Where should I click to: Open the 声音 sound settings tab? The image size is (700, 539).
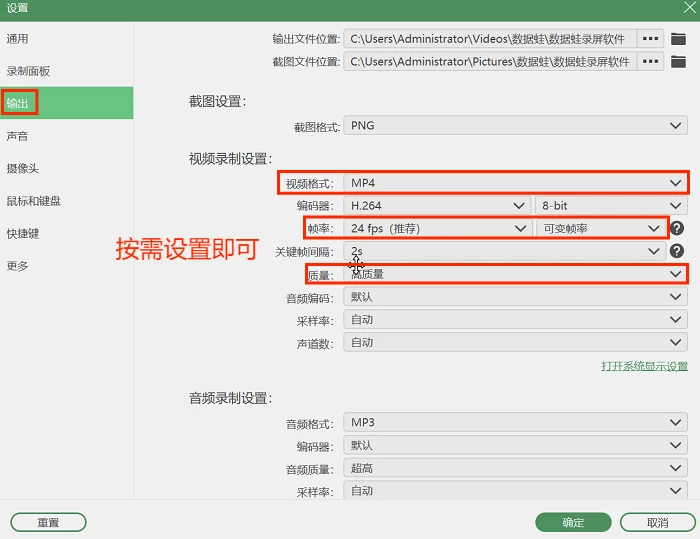click(x=67, y=136)
